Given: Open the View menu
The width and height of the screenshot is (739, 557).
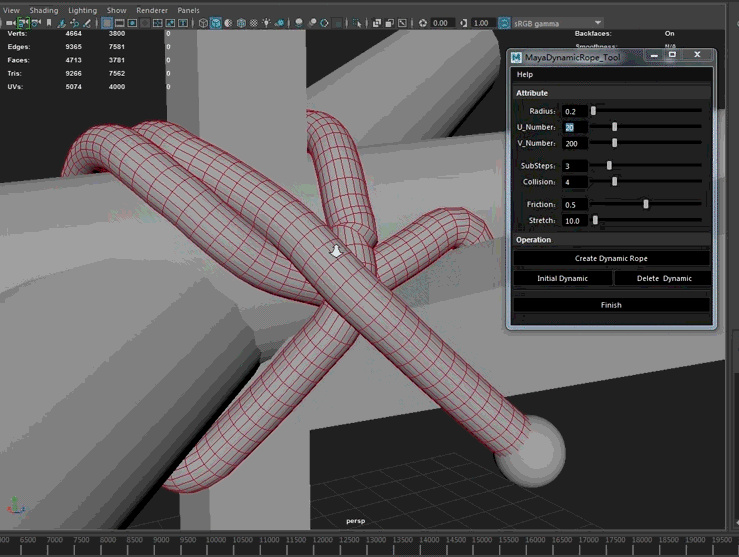Looking at the screenshot, I should click(11, 10).
